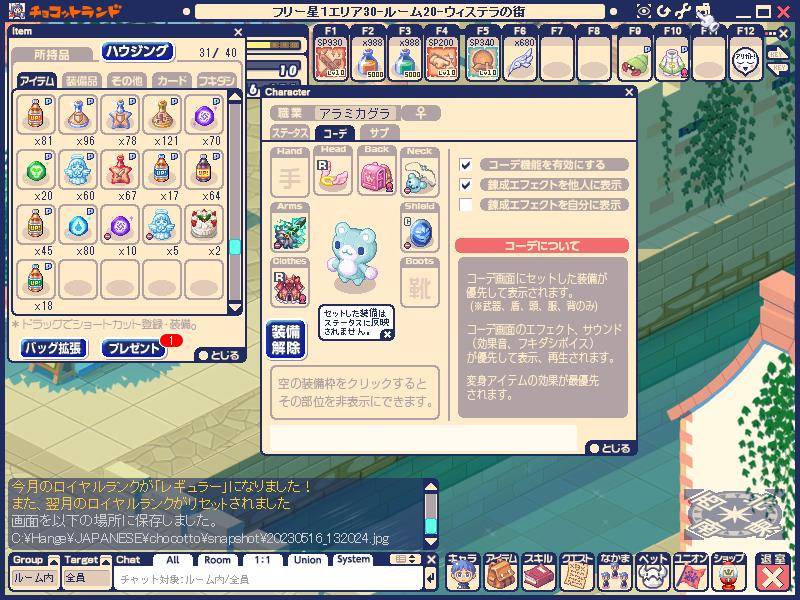Click the コーデについて header button
The height and width of the screenshot is (600, 800).
[542, 246]
